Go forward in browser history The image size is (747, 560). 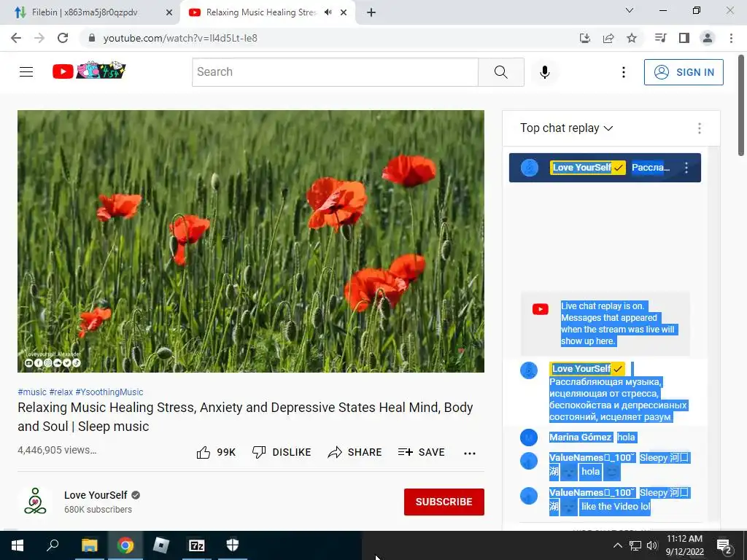[39, 38]
